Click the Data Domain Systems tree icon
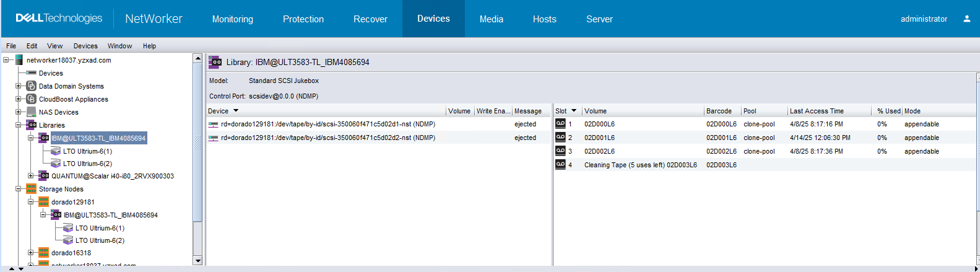980x272 pixels. pos(32,86)
